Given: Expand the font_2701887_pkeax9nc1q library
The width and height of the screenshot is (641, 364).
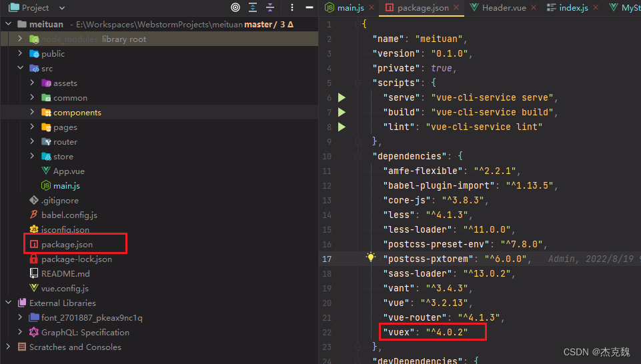Looking at the screenshot, I should click(20, 317).
